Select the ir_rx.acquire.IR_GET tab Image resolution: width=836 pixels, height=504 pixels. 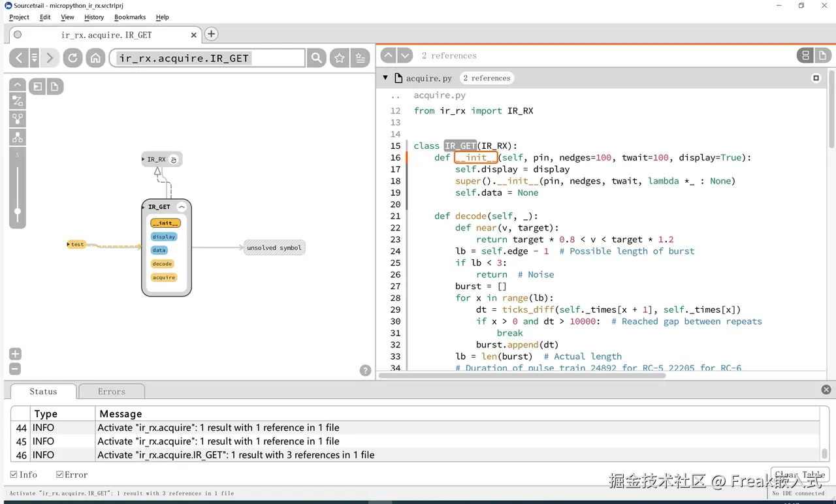coord(106,35)
